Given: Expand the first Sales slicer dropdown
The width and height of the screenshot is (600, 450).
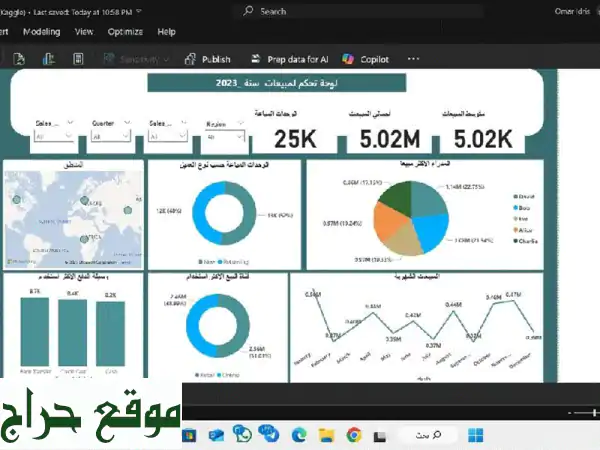Looking at the screenshot, I should (x=66, y=135).
